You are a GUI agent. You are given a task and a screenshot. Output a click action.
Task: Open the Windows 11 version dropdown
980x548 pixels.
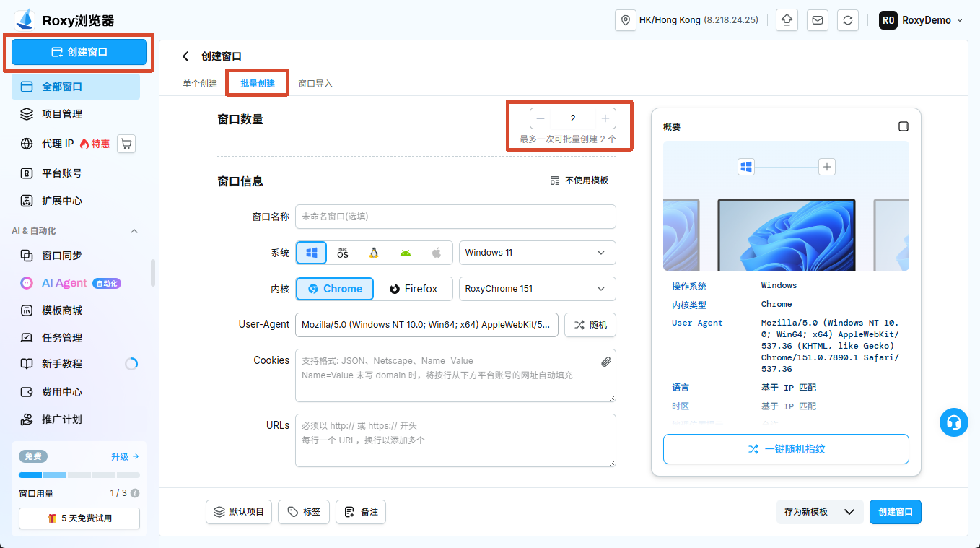coord(538,253)
